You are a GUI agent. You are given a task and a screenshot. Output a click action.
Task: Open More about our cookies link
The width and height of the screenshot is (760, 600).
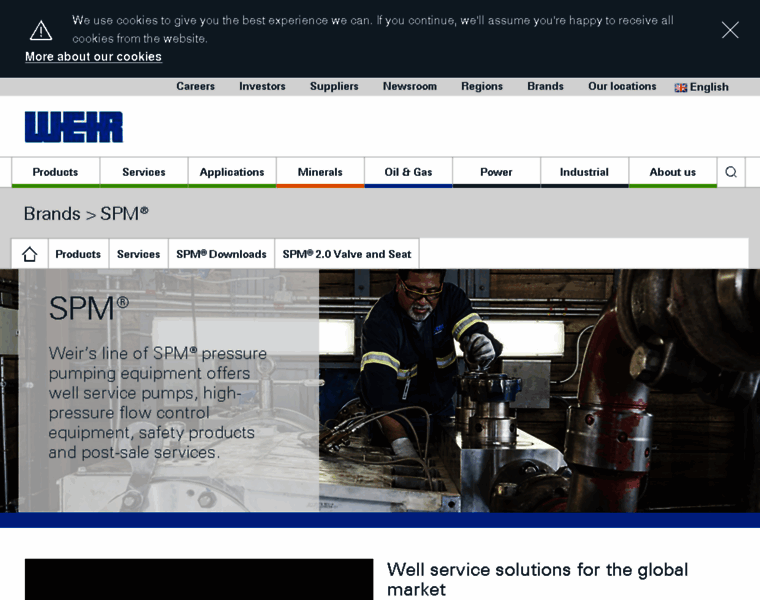point(94,57)
